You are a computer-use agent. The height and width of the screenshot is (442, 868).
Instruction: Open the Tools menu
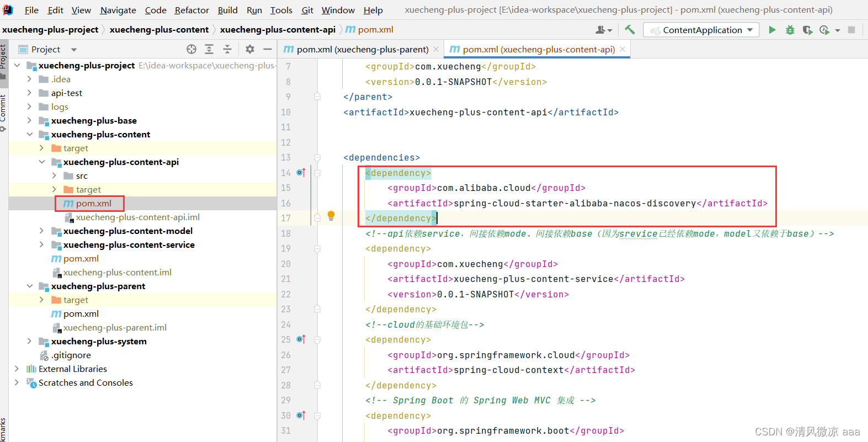click(281, 10)
